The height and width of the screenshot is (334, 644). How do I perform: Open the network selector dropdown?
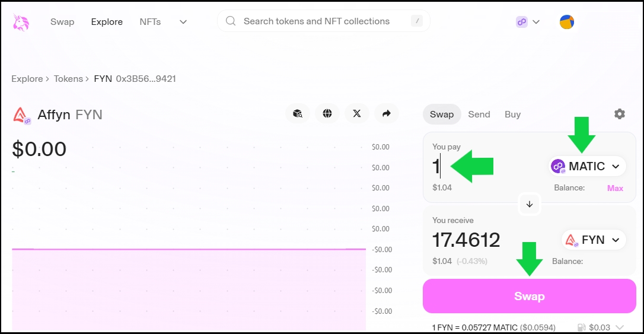tap(527, 22)
